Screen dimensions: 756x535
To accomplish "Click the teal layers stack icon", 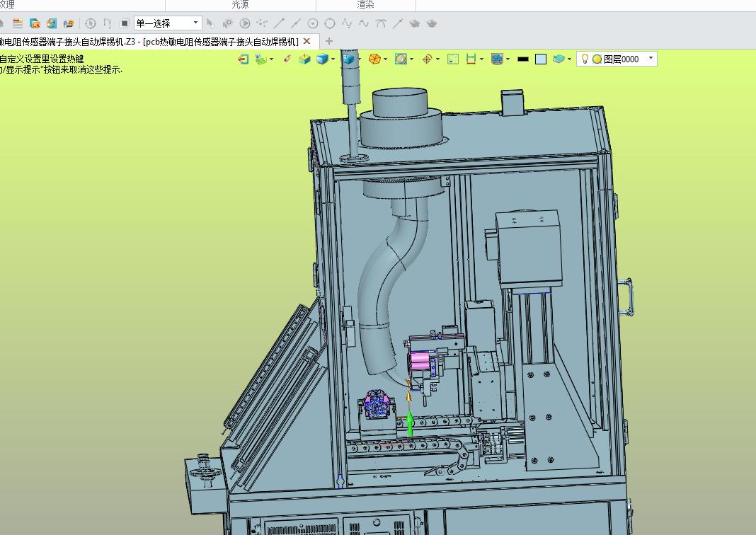I will point(559,59).
